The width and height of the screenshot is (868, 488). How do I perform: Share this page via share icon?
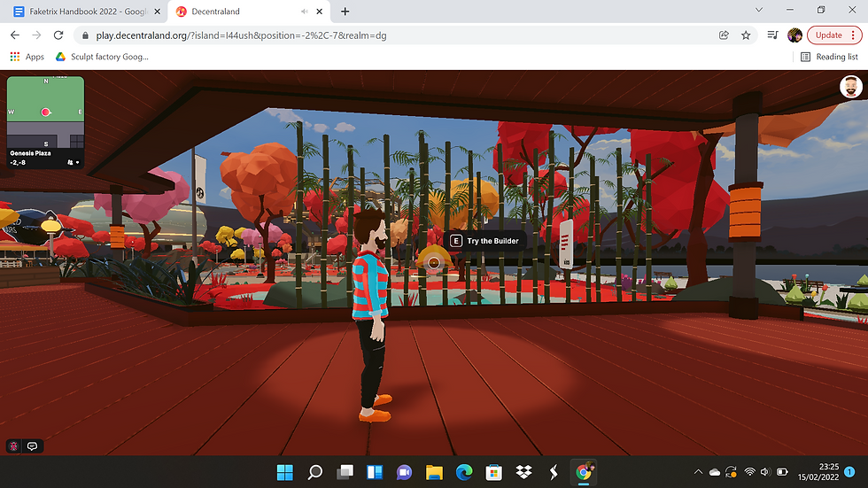tap(724, 35)
